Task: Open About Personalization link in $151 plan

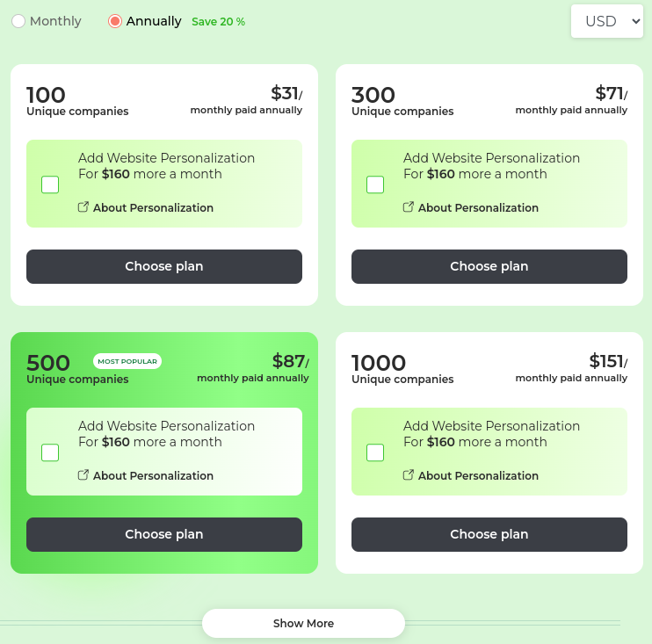Action: click(478, 475)
